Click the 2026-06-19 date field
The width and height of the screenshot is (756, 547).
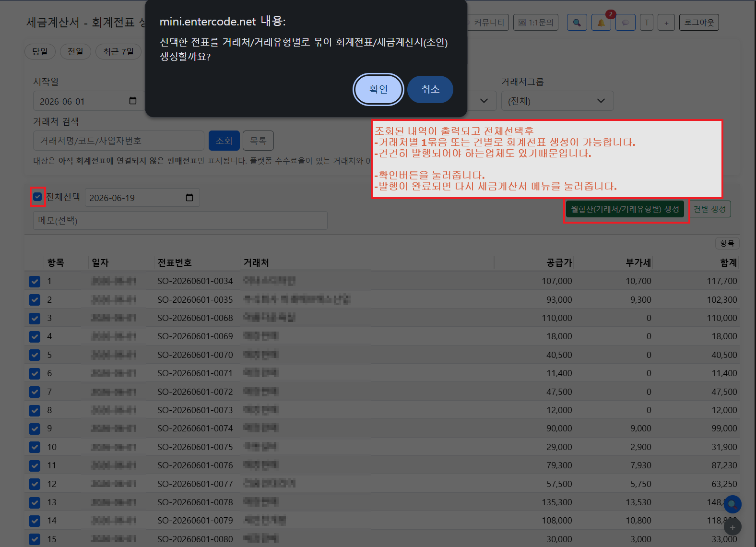pyautogui.click(x=142, y=198)
